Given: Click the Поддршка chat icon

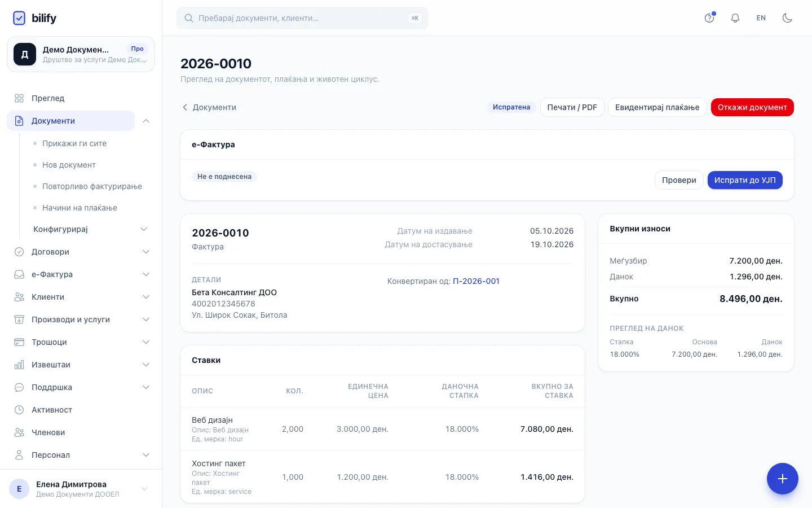Looking at the screenshot, I should [19, 387].
